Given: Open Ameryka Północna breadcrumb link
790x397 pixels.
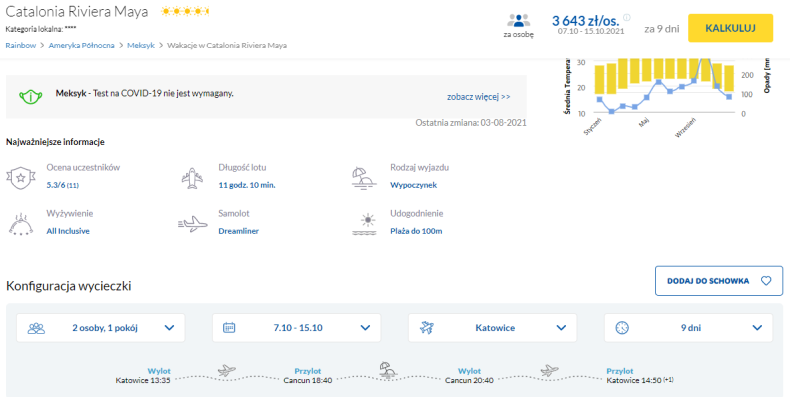Looking at the screenshot, I should click(82, 45).
